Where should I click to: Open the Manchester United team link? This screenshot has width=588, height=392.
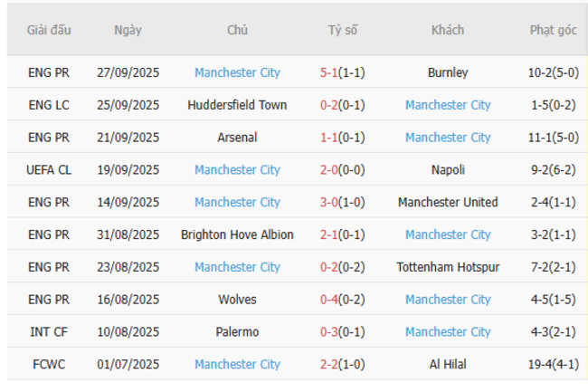click(448, 202)
